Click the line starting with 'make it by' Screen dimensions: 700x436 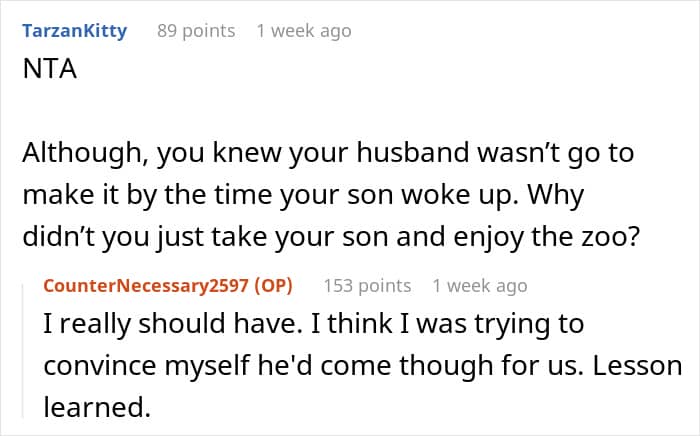click(x=303, y=195)
